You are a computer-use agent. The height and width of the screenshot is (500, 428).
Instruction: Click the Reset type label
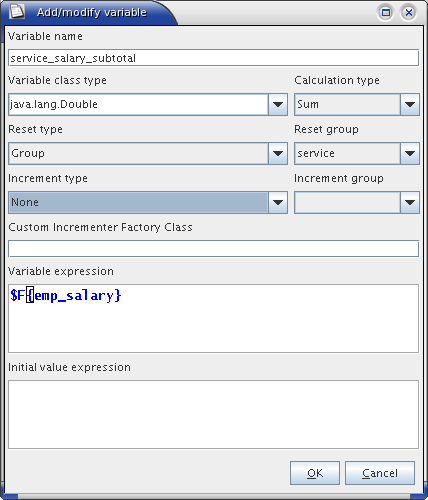(35, 129)
